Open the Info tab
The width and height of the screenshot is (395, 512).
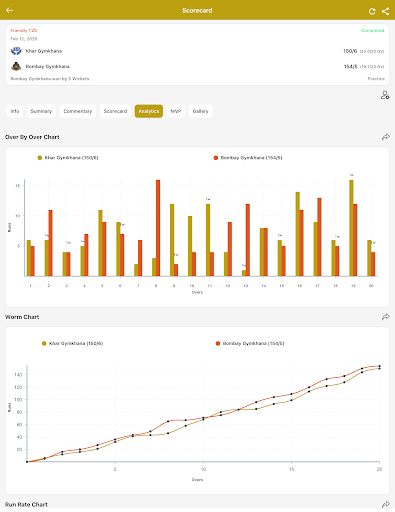(15, 111)
